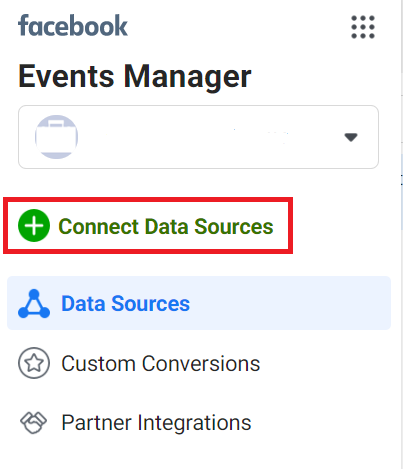Click the Partner Integrations handshake icon

(34, 423)
